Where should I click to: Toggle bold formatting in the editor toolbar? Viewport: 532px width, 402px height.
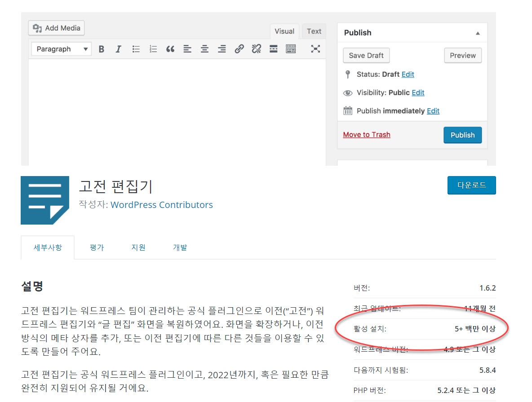[101, 49]
